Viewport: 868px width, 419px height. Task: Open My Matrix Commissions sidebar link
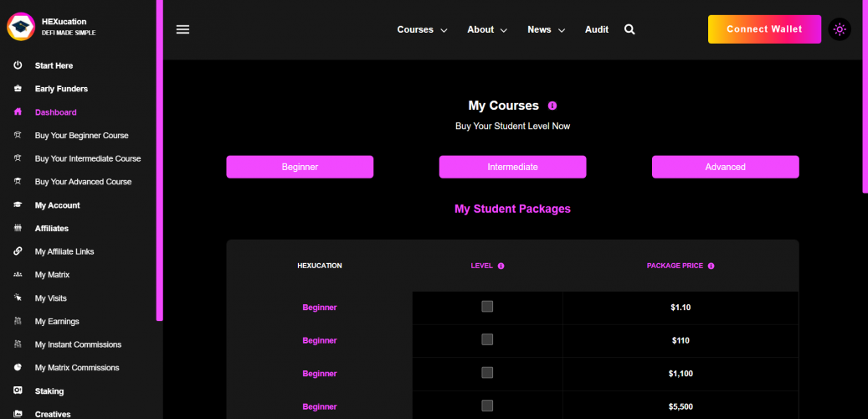click(x=77, y=367)
